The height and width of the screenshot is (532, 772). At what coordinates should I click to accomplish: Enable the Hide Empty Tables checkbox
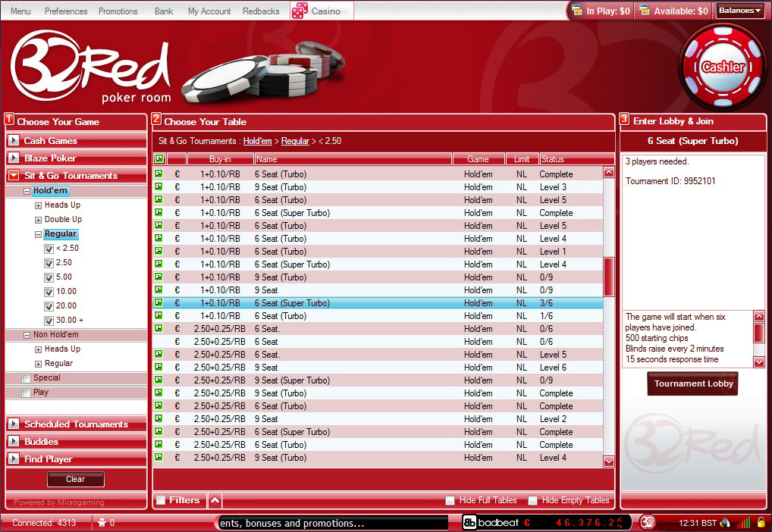(x=532, y=500)
